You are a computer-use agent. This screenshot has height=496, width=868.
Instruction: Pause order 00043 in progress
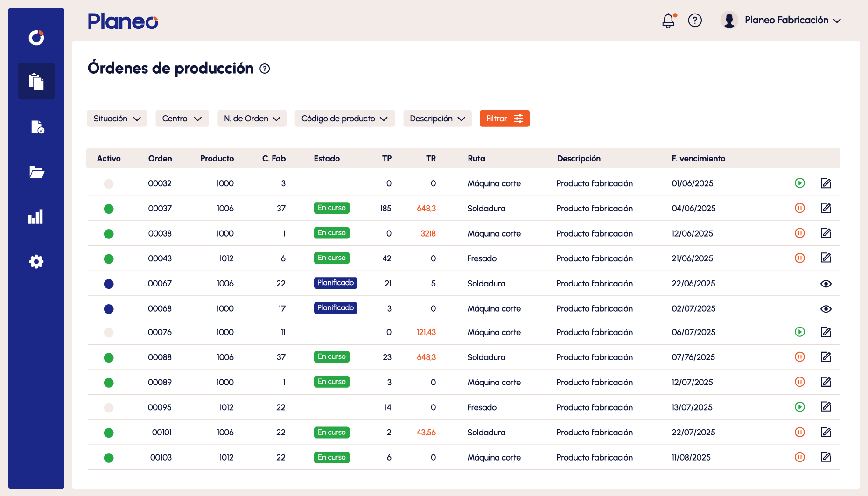799,258
